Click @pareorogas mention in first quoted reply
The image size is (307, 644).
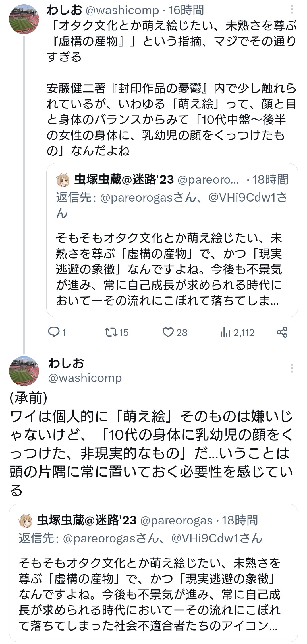click(136, 198)
